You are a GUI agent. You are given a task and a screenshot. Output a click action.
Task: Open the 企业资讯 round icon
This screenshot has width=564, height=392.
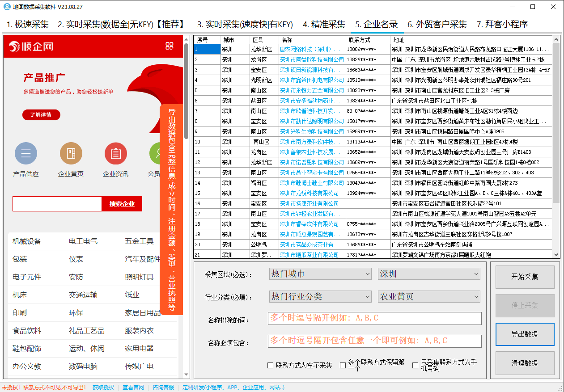coord(116,154)
